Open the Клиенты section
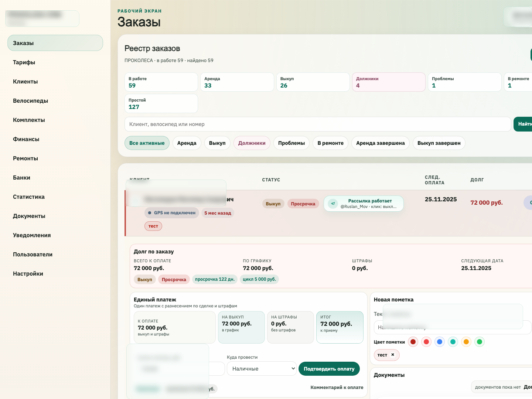Screen dimensions: 532x399 [55, 81]
